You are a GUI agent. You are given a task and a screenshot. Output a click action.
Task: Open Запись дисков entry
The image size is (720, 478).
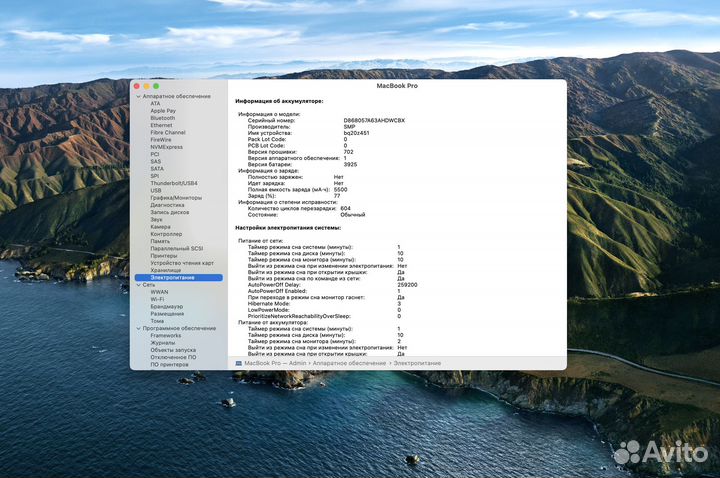[x=169, y=212]
